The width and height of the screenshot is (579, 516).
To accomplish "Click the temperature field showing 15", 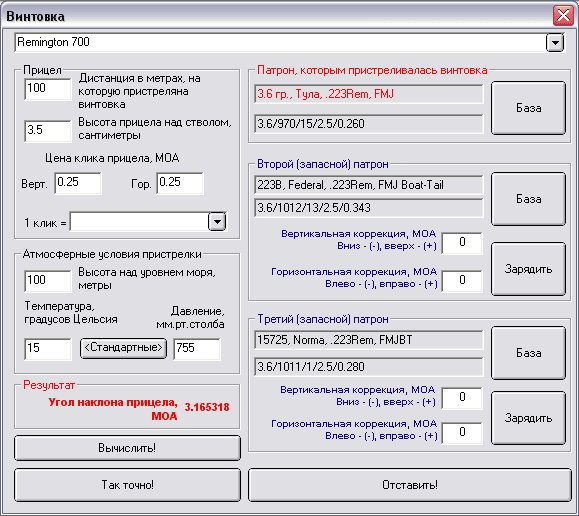I will (x=48, y=349).
